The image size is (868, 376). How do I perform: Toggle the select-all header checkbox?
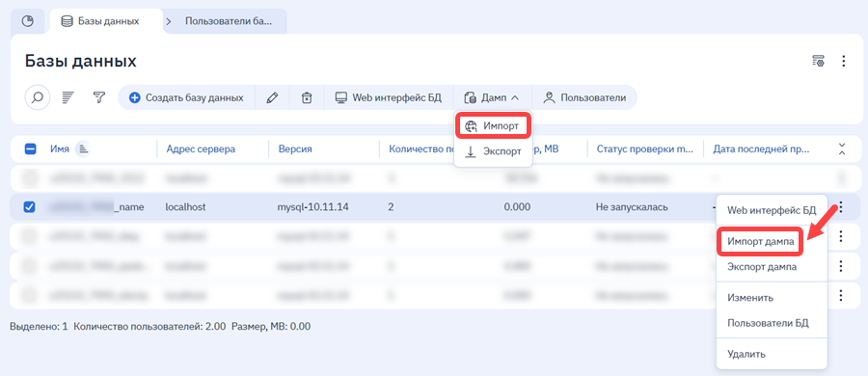coord(31,149)
